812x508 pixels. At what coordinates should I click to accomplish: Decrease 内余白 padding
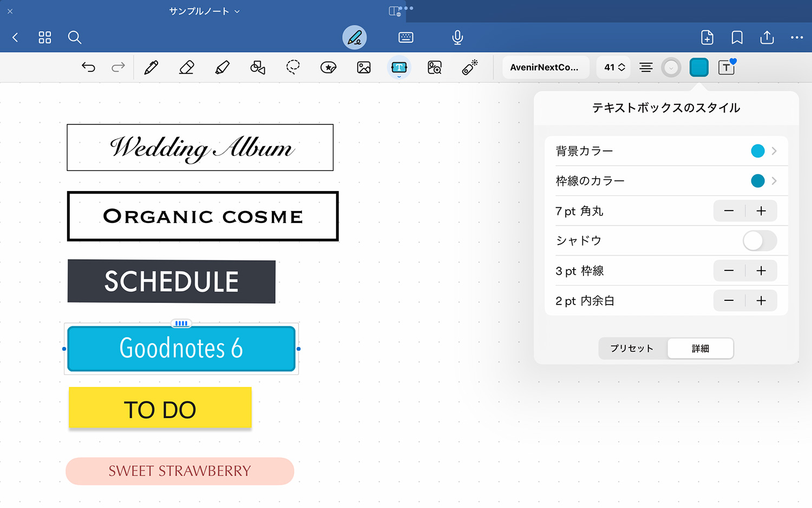(729, 301)
